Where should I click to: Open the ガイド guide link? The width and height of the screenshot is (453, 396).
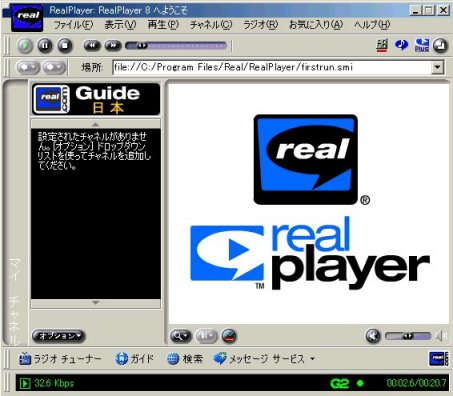click(x=135, y=359)
